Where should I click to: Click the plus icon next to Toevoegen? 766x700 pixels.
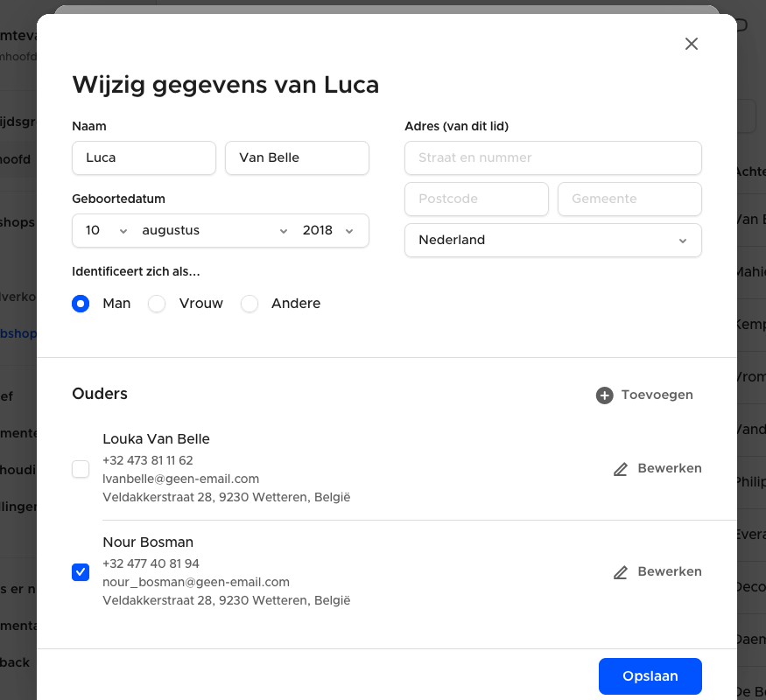tap(604, 395)
